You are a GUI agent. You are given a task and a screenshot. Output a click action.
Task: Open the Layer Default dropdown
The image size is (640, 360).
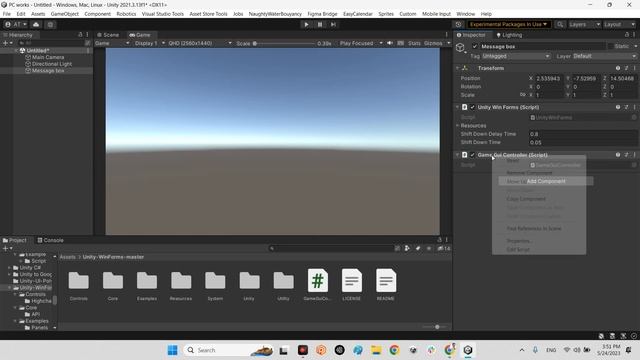604,56
